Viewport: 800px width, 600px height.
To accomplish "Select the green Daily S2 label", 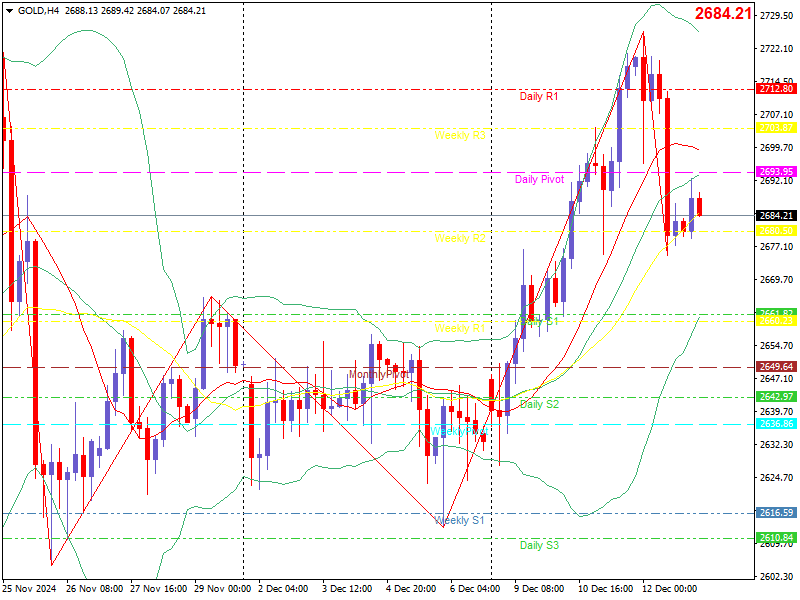I will point(539,404).
